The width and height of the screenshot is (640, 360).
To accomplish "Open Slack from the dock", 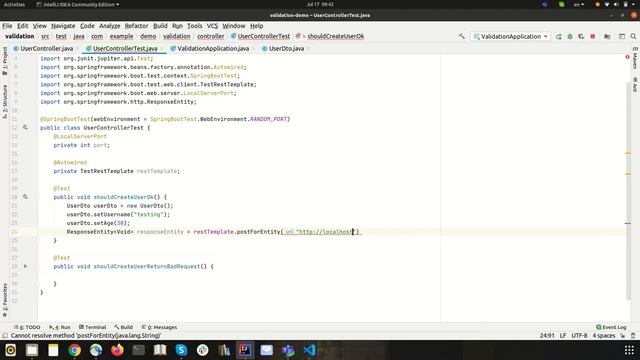I will coord(202,350).
